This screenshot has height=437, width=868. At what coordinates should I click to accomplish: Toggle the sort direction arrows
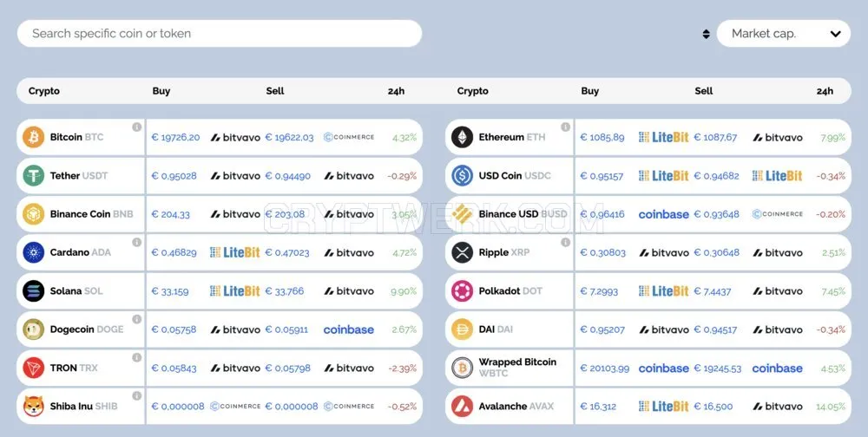(x=706, y=34)
